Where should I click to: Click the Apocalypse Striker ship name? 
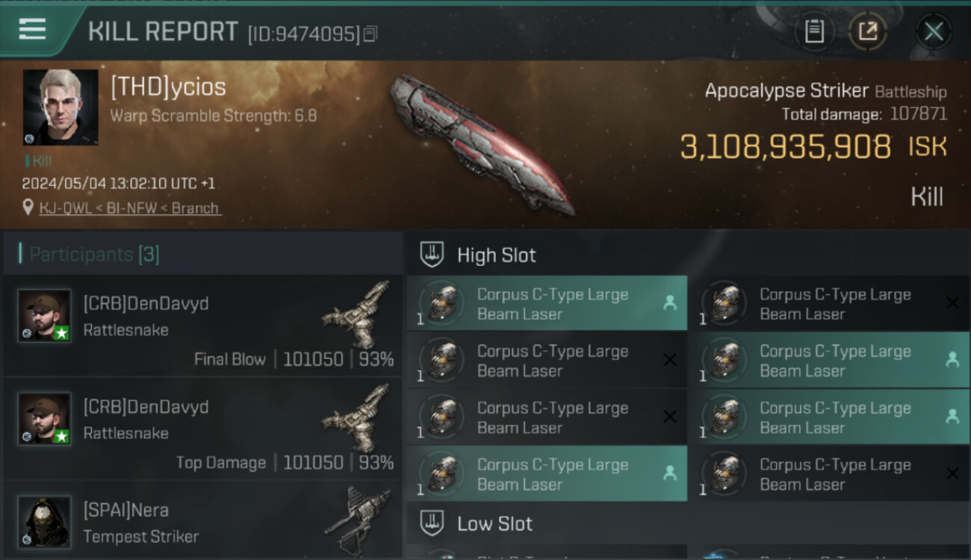point(787,91)
